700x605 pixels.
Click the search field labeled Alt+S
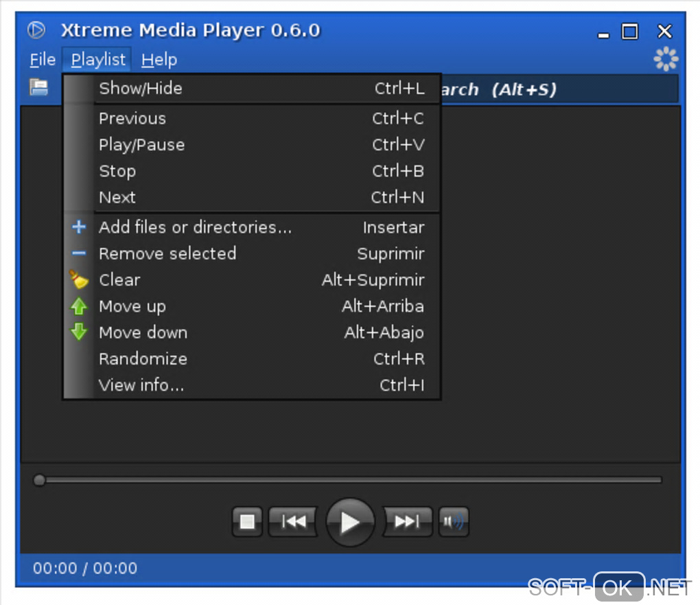coord(560,89)
